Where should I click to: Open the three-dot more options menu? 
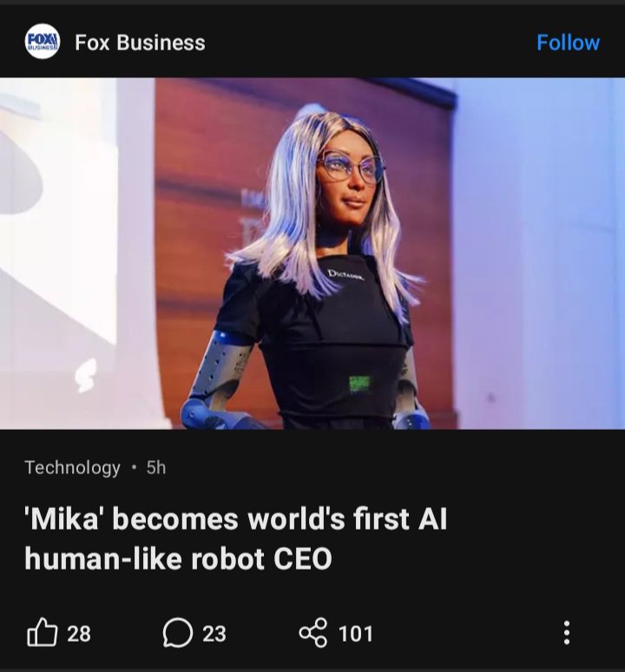coord(566,633)
